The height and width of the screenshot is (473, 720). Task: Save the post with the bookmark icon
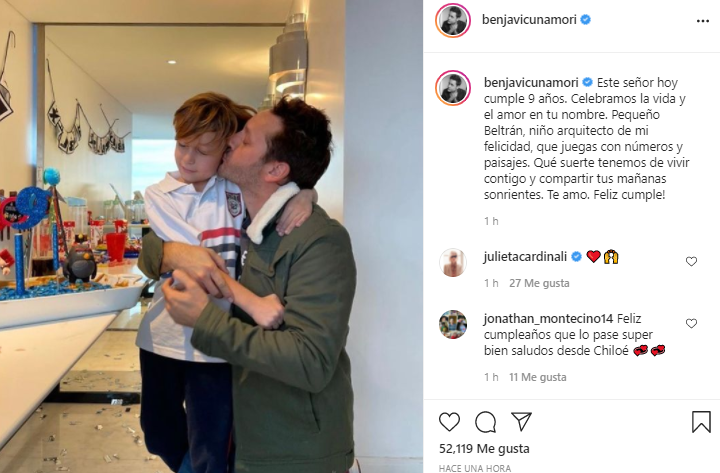click(701, 422)
